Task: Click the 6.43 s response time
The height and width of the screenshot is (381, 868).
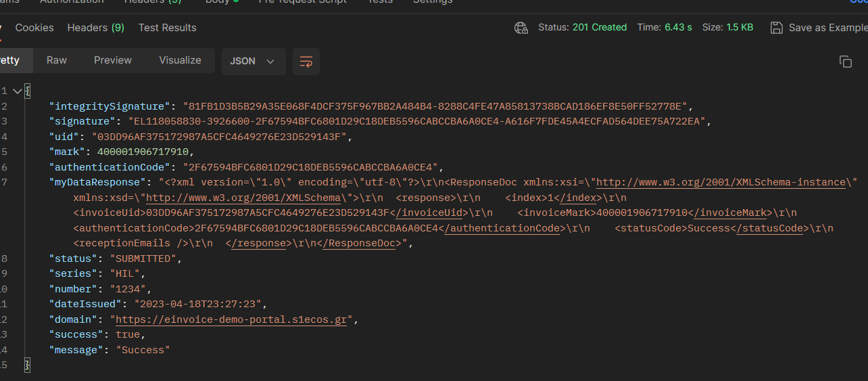Action: pos(678,28)
